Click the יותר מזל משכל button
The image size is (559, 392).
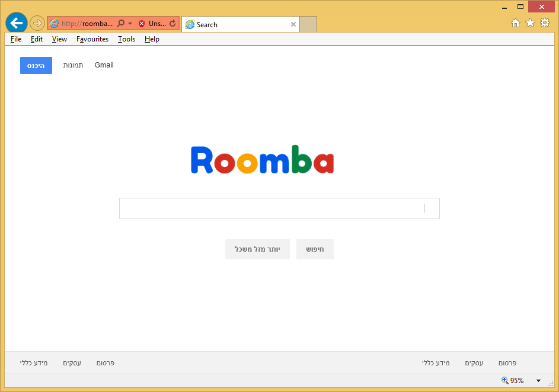click(257, 249)
